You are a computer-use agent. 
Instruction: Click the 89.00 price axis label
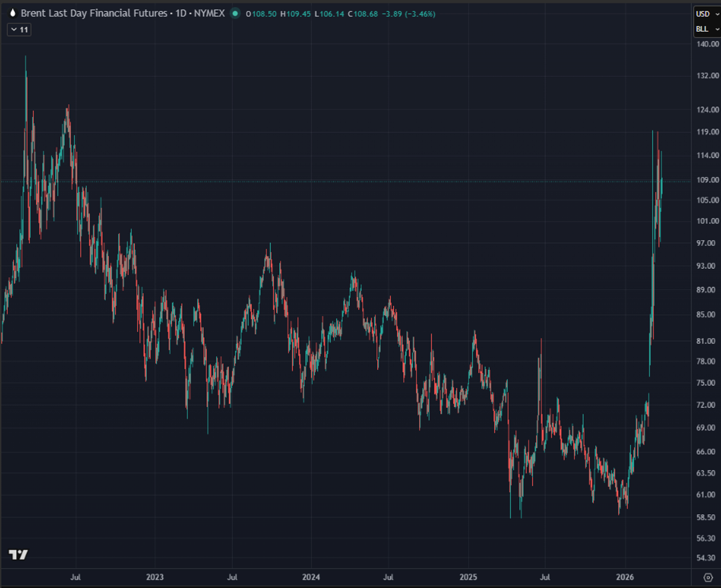pos(706,290)
